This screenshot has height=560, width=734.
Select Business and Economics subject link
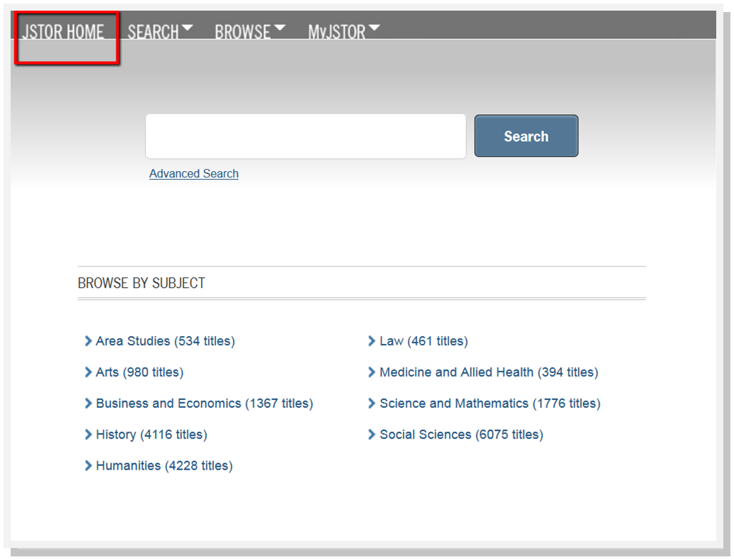pos(204,404)
